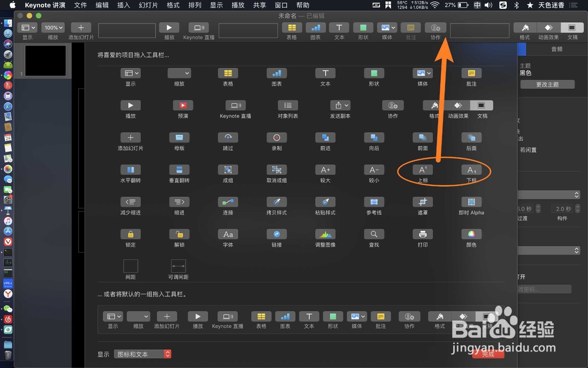
Task: Click the 预演 rehearse icon
Action: pos(183,105)
